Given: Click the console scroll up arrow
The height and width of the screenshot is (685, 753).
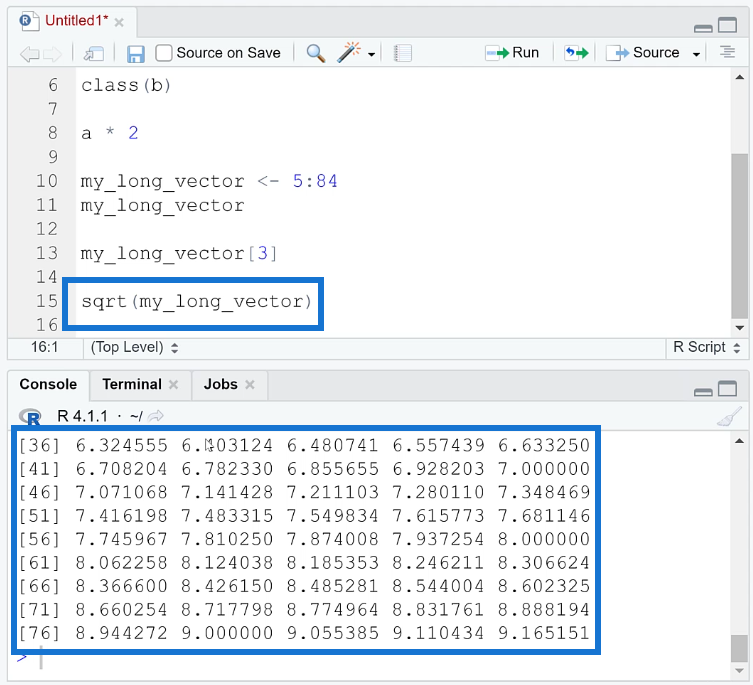Looking at the screenshot, I should (740, 441).
